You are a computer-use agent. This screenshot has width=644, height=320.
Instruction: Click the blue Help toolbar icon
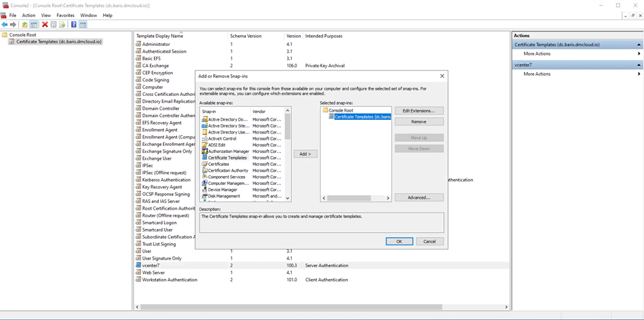[73, 25]
